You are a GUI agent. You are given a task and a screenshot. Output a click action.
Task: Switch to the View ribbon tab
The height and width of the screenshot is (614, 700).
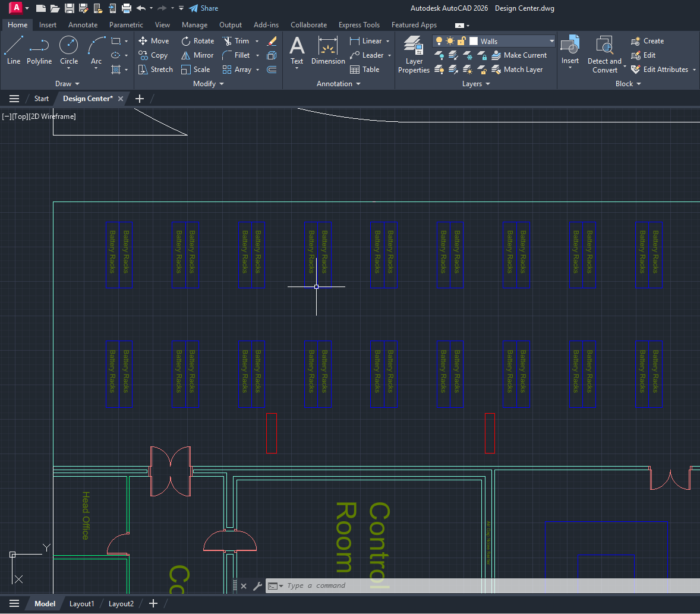162,25
